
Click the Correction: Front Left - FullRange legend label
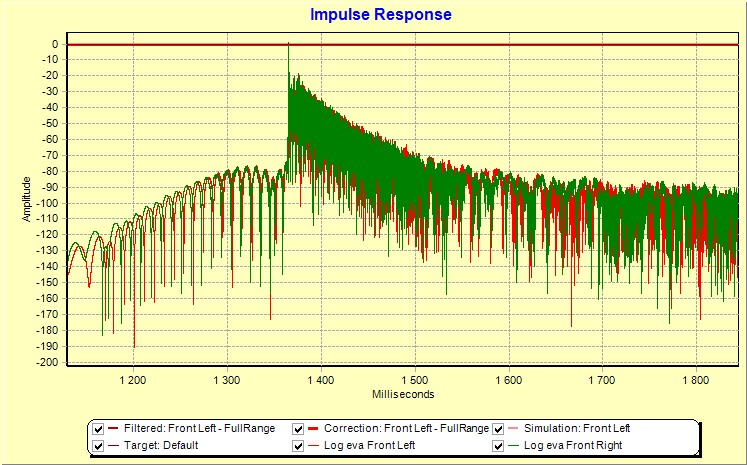pyautogui.click(x=406, y=428)
